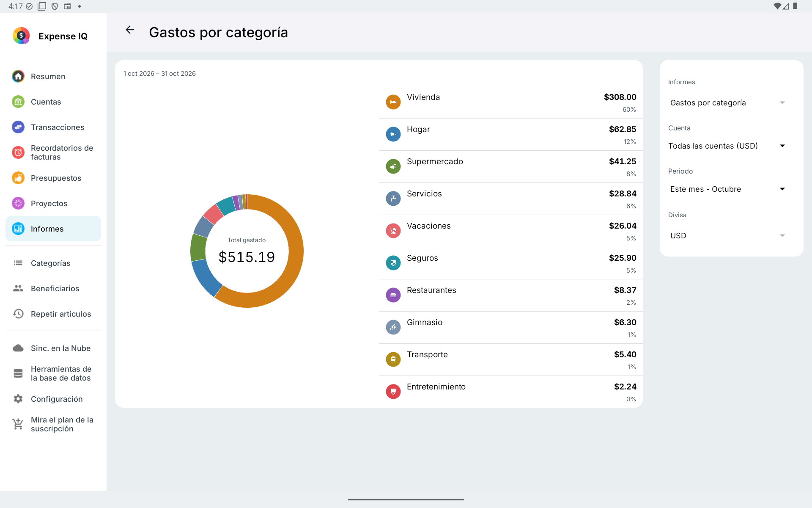Click the Entretenimiento label
The height and width of the screenshot is (508, 812).
[x=436, y=387]
